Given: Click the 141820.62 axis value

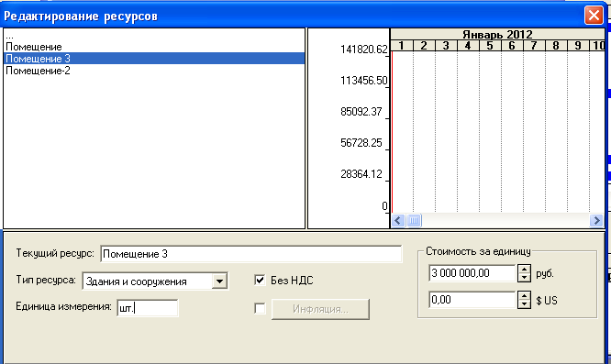Looking at the screenshot, I should pyautogui.click(x=364, y=50).
